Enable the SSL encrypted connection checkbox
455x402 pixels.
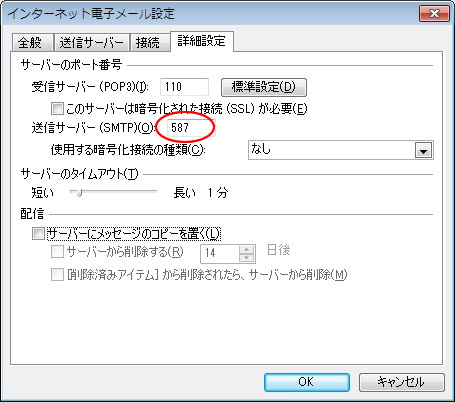(57, 109)
